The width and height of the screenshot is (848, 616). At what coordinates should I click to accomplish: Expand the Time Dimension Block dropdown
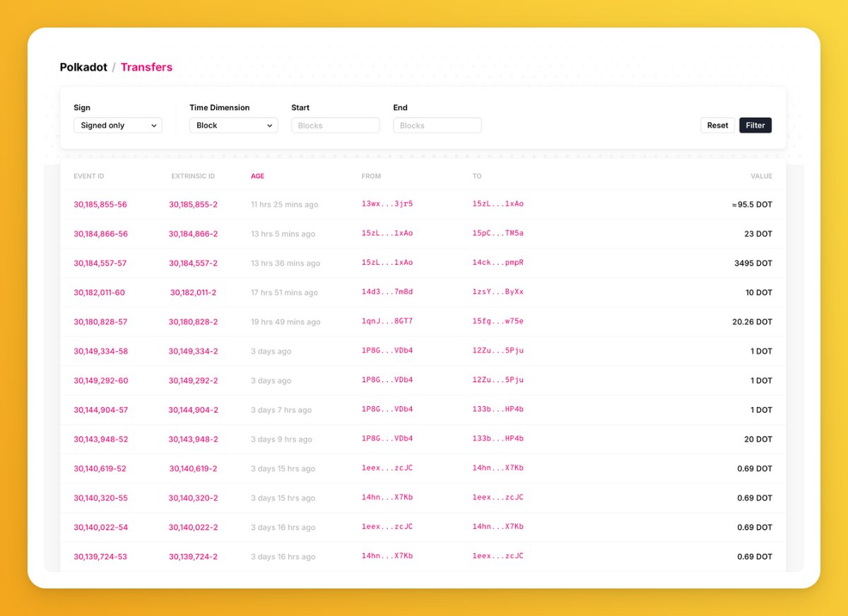click(233, 126)
